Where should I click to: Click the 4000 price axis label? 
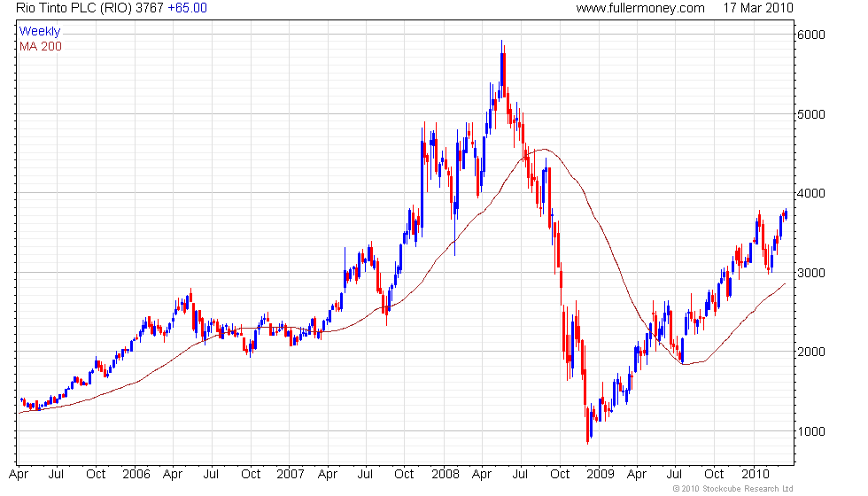tap(810, 193)
